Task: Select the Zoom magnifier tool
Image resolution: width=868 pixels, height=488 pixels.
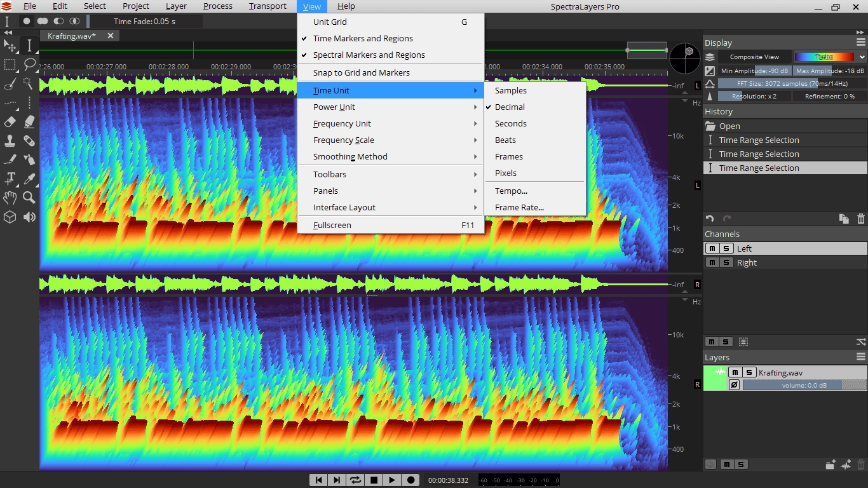Action: [x=29, y=198]
